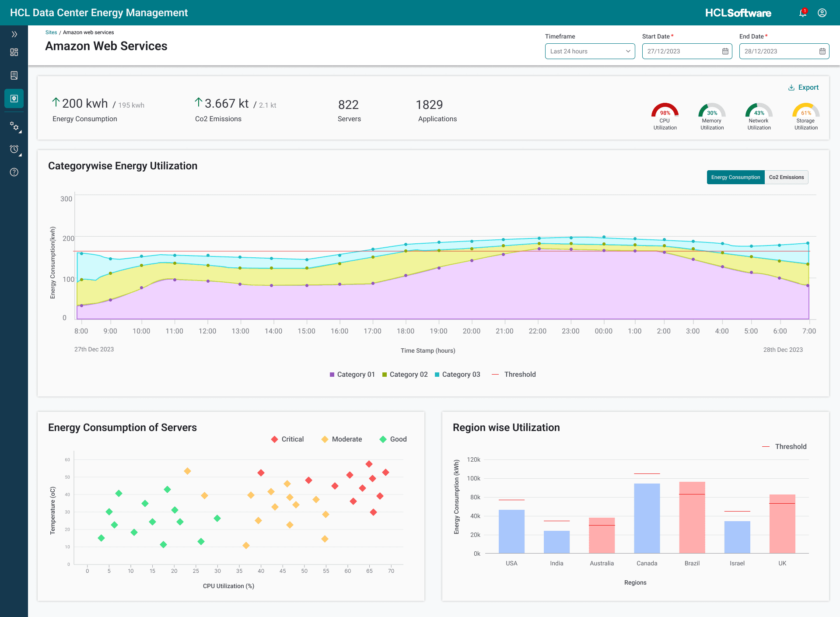Switch to Energy Consumption chart tab
Viewport: 840px width, 617px height.
[x=735, y=177]
